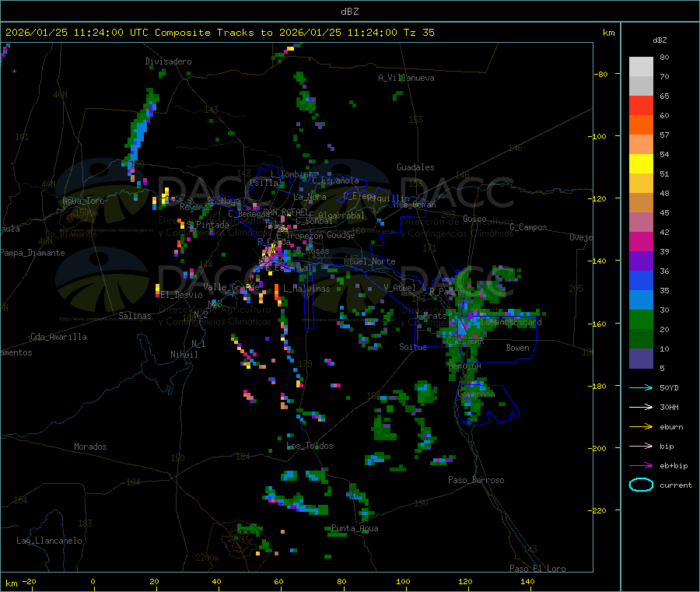Click the 0 km horizontal axis tick
The image size is (700, 592).
(93, 582)
